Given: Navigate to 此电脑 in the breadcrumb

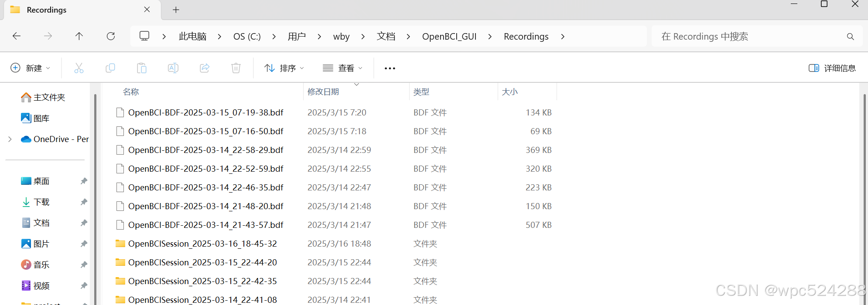Looking at the screenshot, I should coord(193,36).
